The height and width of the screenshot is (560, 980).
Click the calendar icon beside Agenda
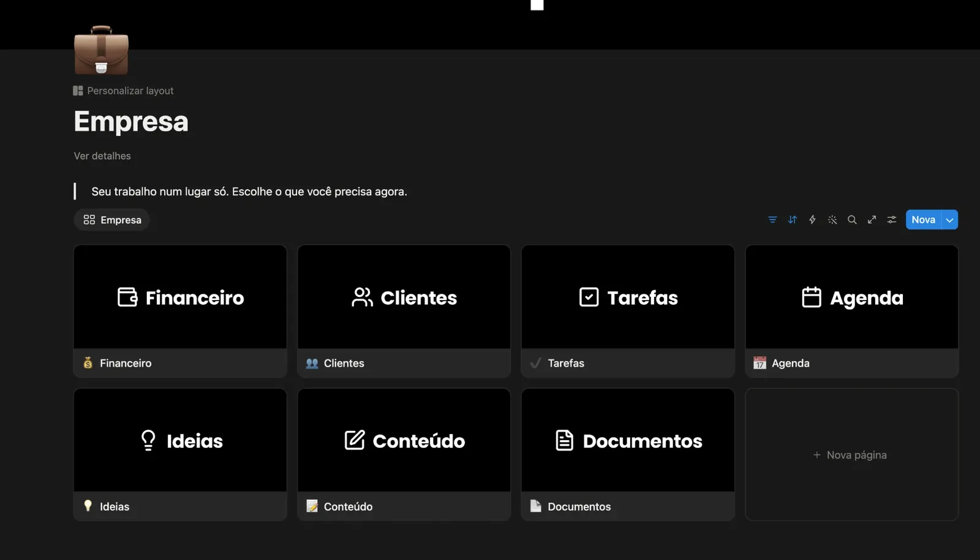760,363
